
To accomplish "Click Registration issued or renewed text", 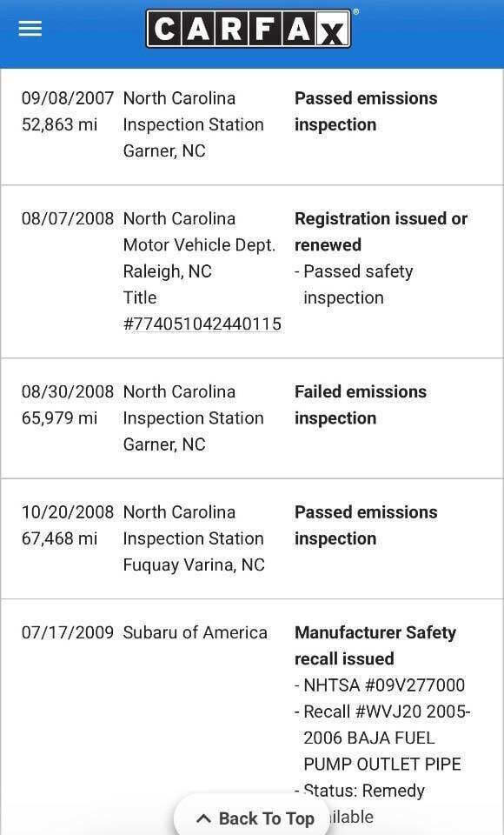I will click(x=381, y=231).
